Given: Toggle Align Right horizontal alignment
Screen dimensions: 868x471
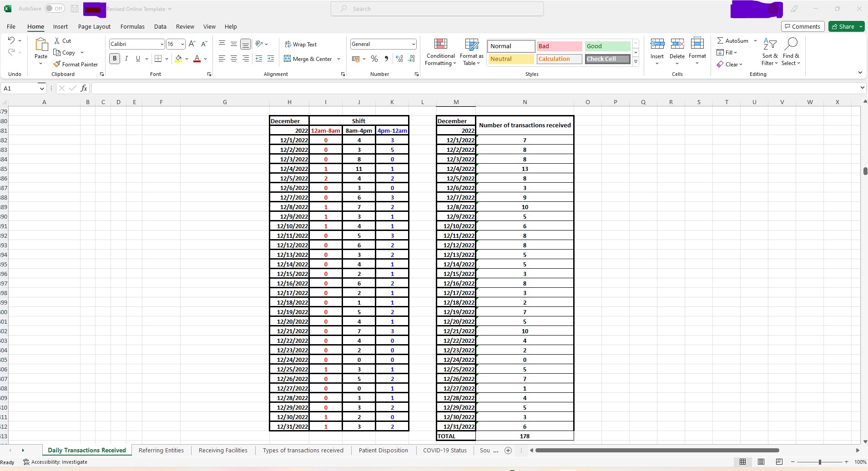Looking at the screenshot, I should click(245, 59).
